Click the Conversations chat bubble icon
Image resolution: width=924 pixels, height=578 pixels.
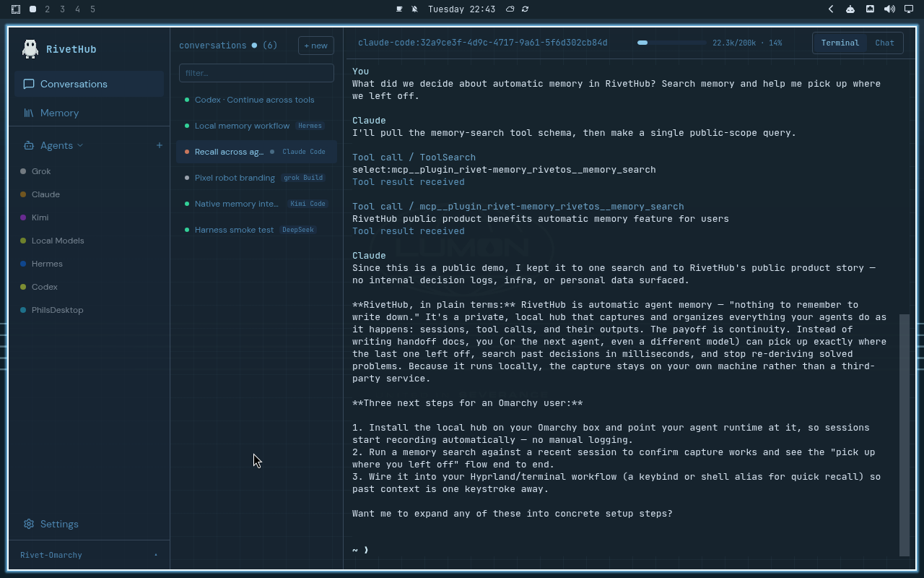coord(29,84)
